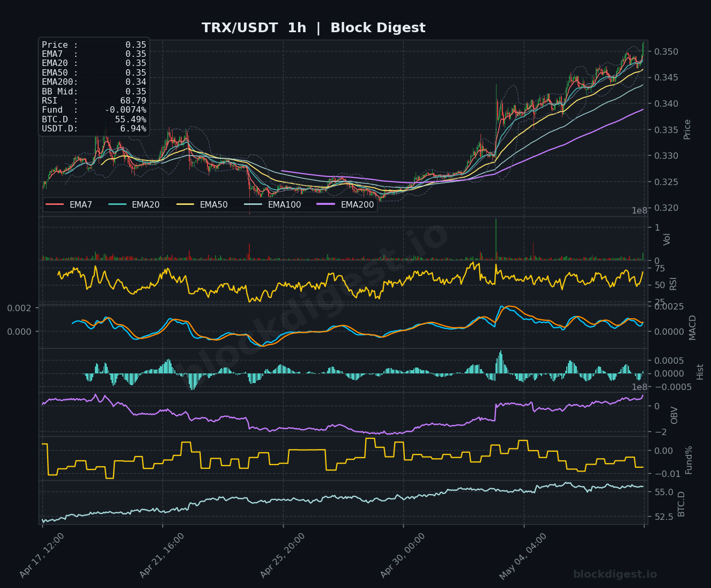Click the OBV axis label
Viewport: 711px width, 588px height.
[x=674, y=415]
